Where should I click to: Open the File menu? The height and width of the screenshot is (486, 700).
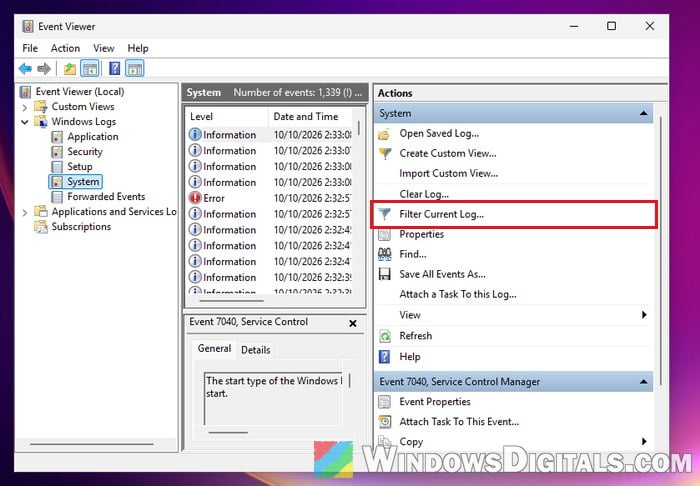pos(30,48)
